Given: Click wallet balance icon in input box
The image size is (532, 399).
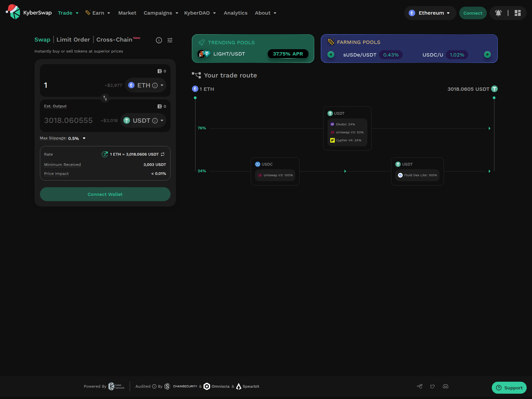Looking at the screenshot, I should (160, 71).
